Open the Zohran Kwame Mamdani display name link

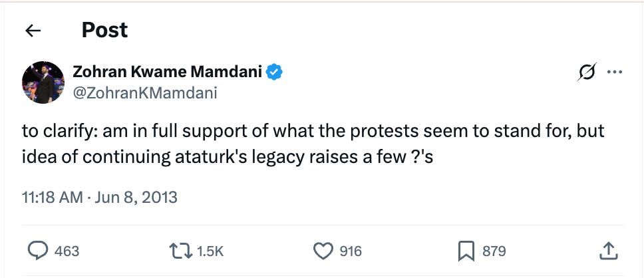tap(167, 72)
